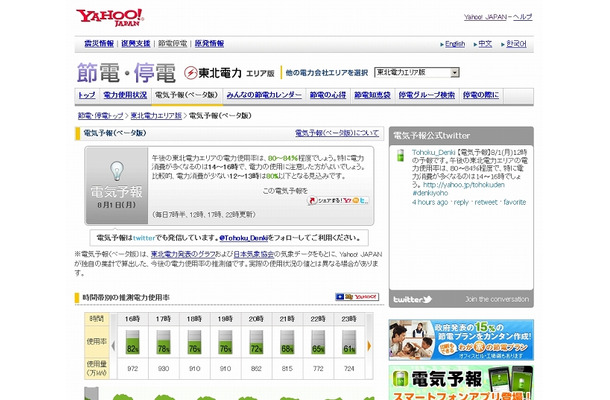Click the #denkiyoho hashtag

[x=430, y=193]
